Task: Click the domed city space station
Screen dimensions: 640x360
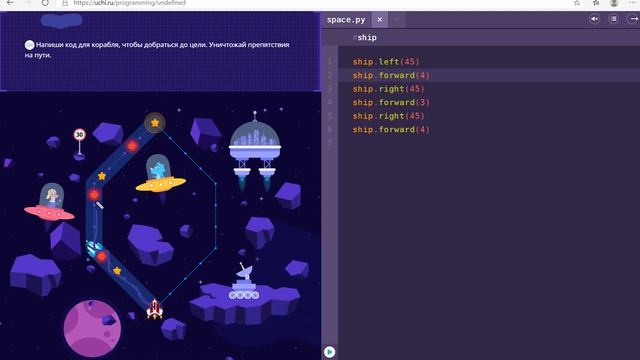Action: coord(255,150)
